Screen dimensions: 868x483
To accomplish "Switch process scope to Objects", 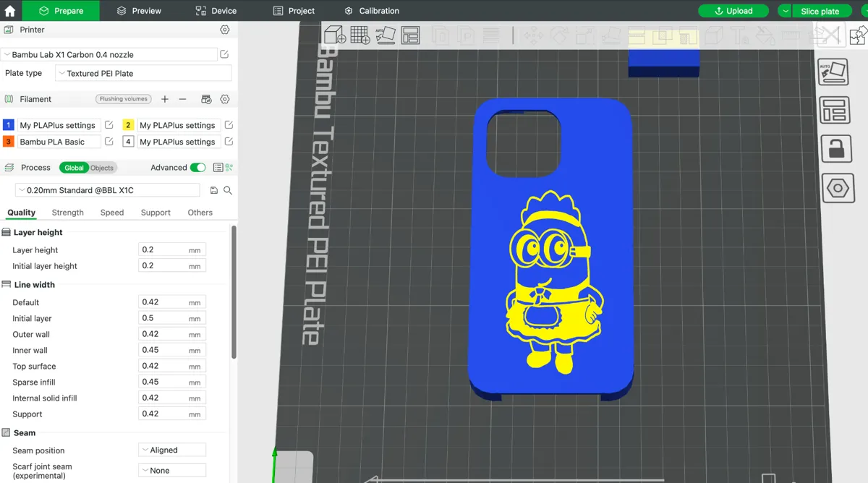I will [x=102, y=168].
